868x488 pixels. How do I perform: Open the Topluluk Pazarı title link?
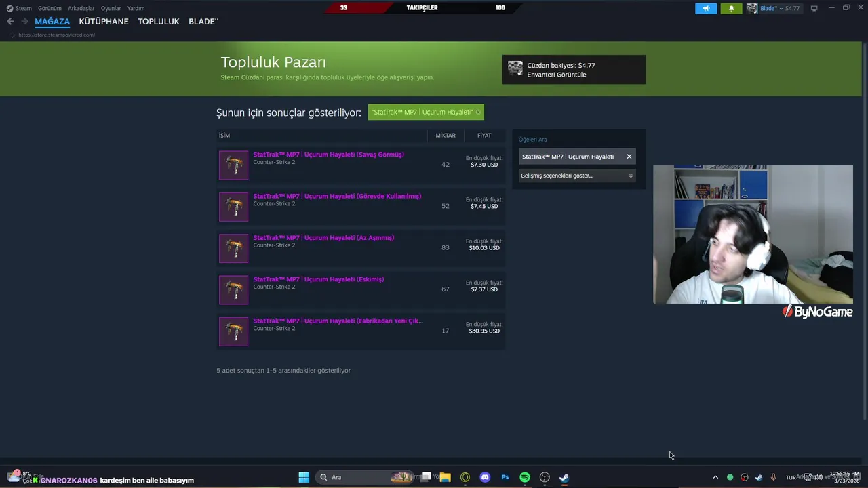click(273, 62)
